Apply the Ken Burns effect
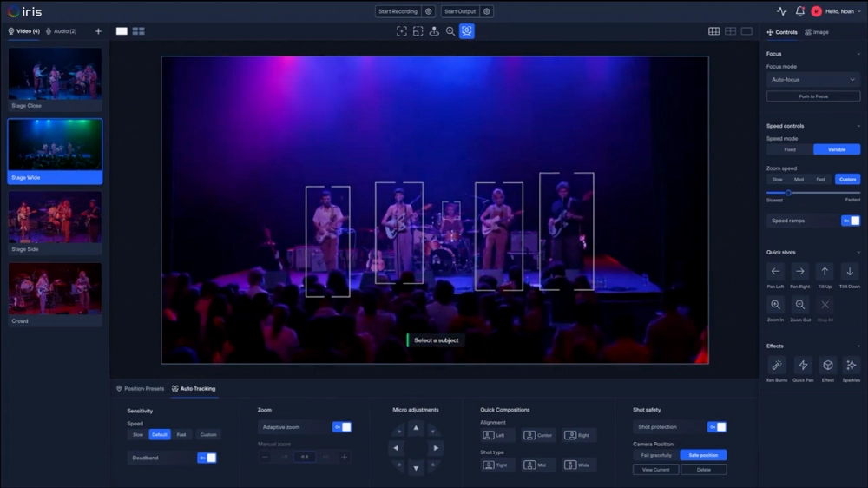 point(776,366)
